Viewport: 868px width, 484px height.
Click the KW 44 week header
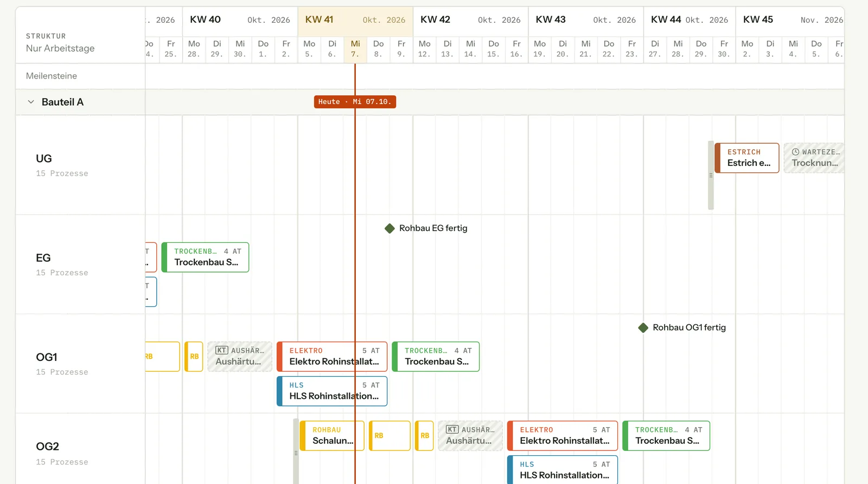690,20
